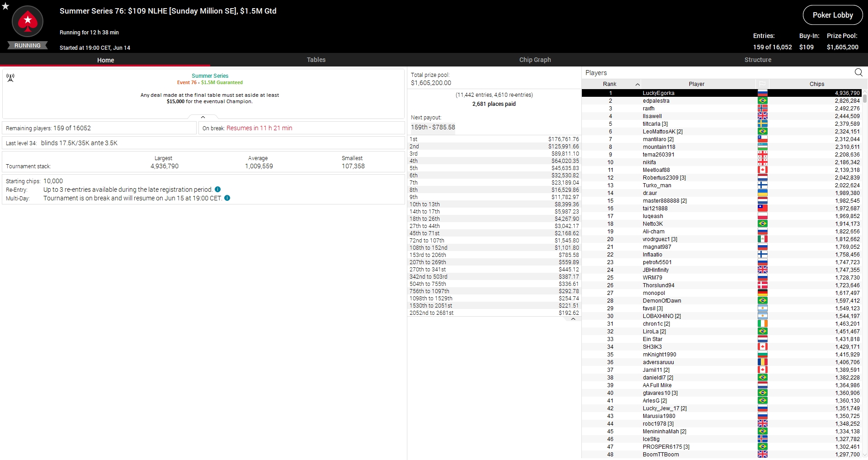Screen dimensions: 868x460
Task: Select player row DemonOfDawn
Action: pyautogui.click(x=722, y=301)
